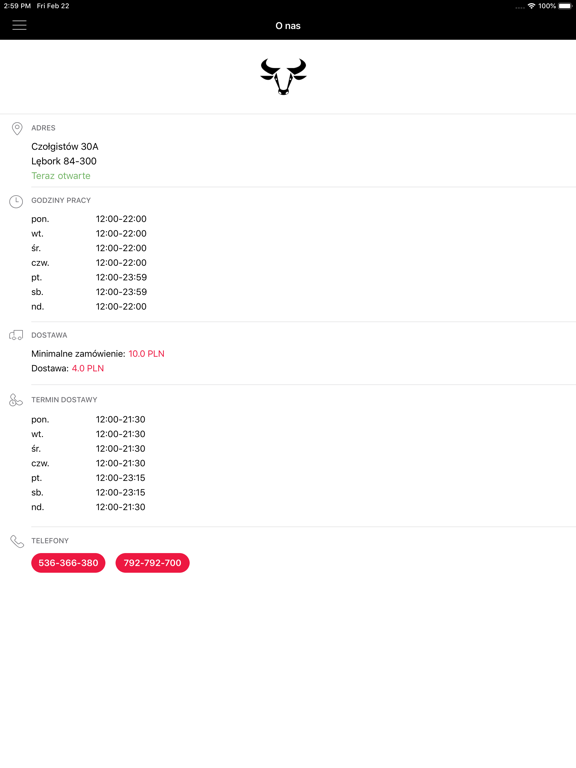Select 'śr.' row in working hours
The width and height of the screenshot is (576, 768).
[x=89, y=248]
